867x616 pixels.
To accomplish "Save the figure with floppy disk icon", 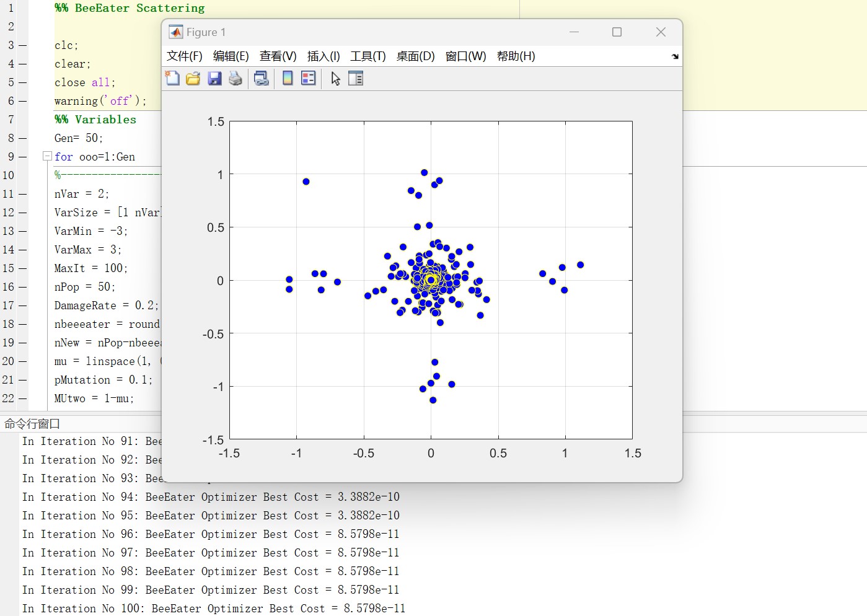I will [x=214, y=78].
